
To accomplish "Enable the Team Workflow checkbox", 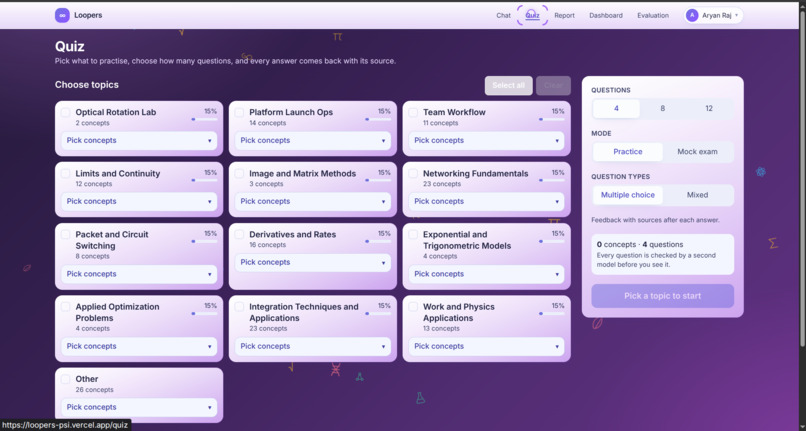I will pyautogui.click(x=413, y=112).
